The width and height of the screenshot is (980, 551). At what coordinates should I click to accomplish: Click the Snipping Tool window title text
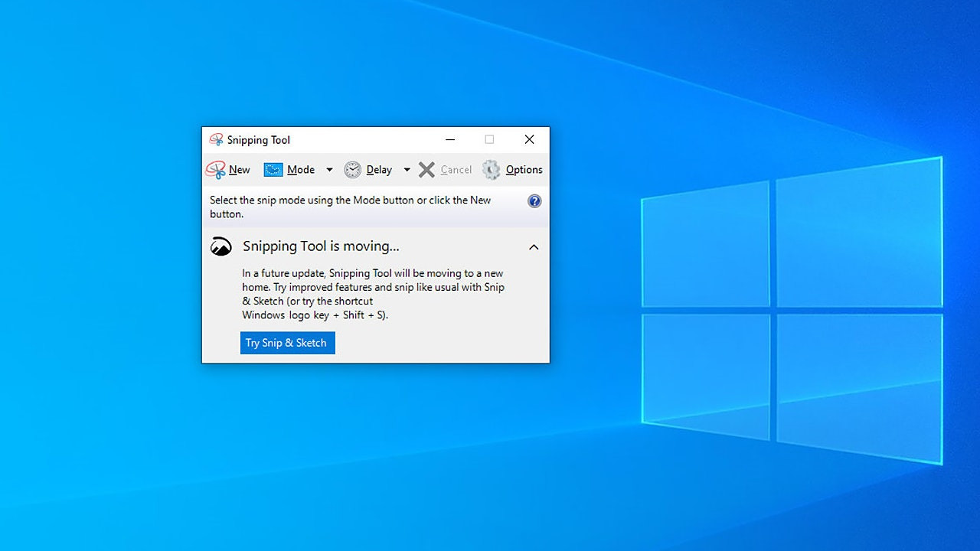259,140
